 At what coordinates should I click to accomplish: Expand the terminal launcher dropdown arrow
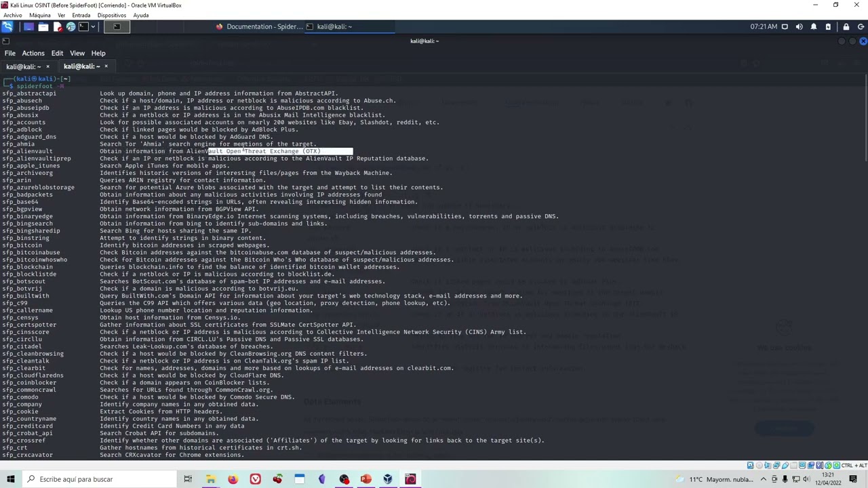[94, 26]
